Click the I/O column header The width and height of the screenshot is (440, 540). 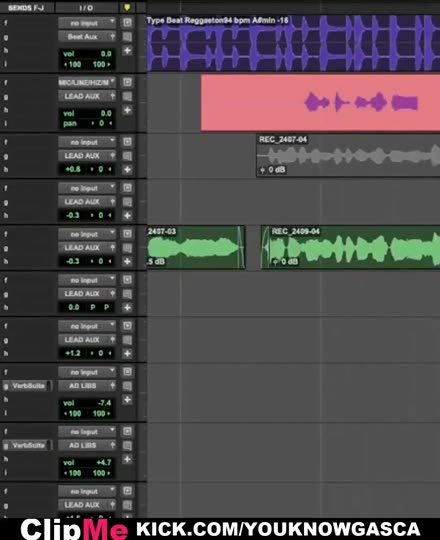86,7
